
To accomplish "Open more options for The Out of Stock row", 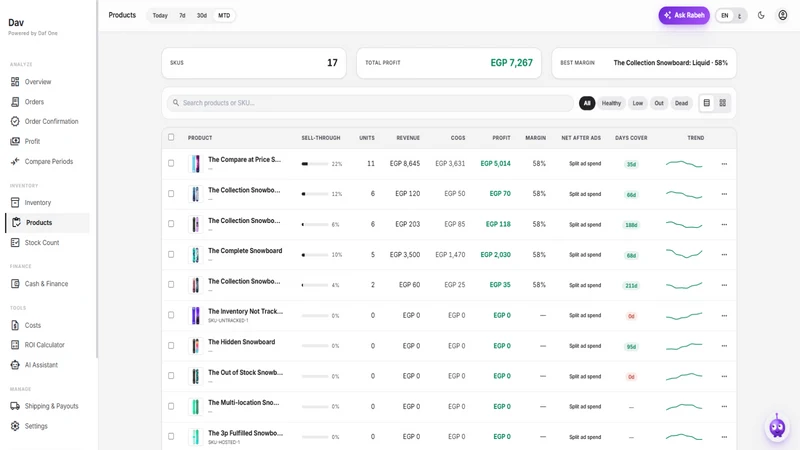I will click(x=724, y=376).
